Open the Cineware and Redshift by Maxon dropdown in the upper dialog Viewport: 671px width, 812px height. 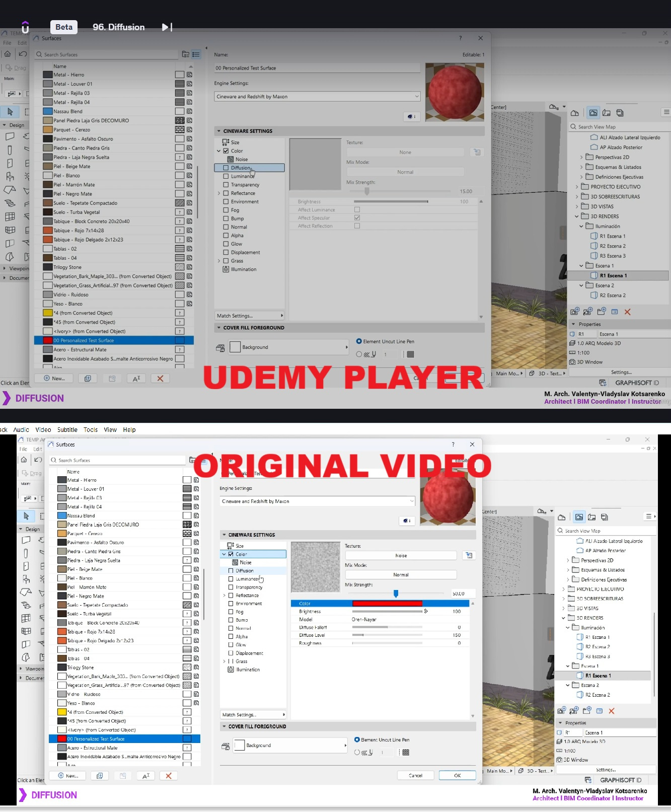(317, 97)
